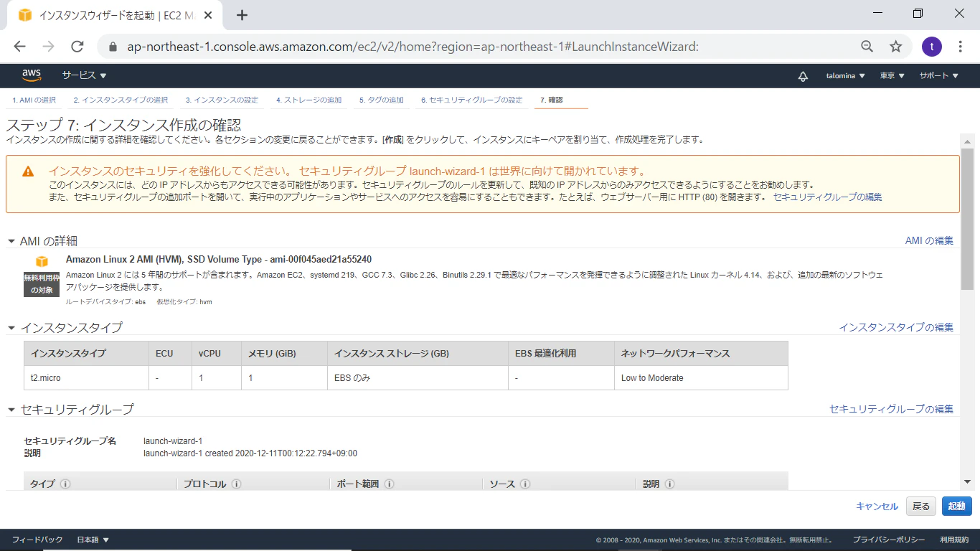Open 利用規約 footer link
Viewport: 980px width, 551px height.
point(954,540)
